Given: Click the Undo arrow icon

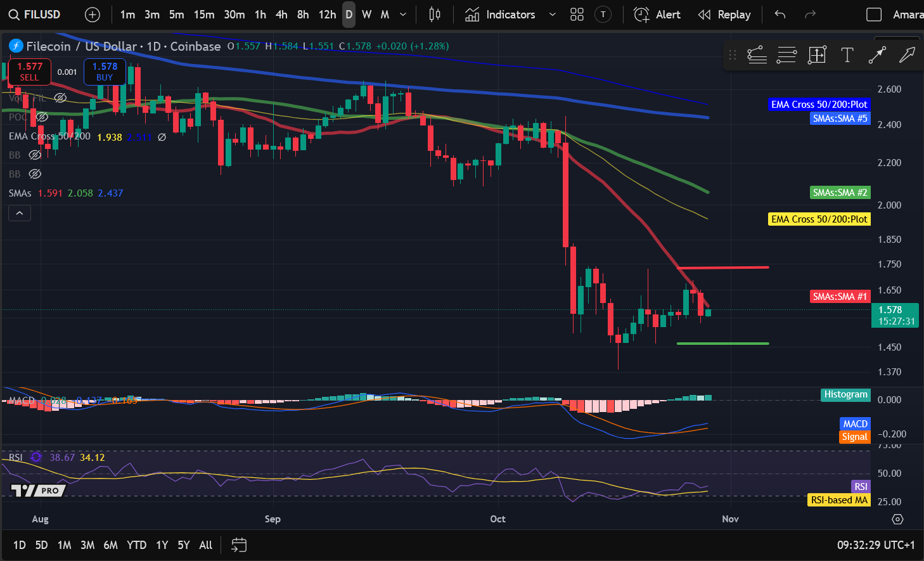Looking at the screenshot, I should point(780,14).
